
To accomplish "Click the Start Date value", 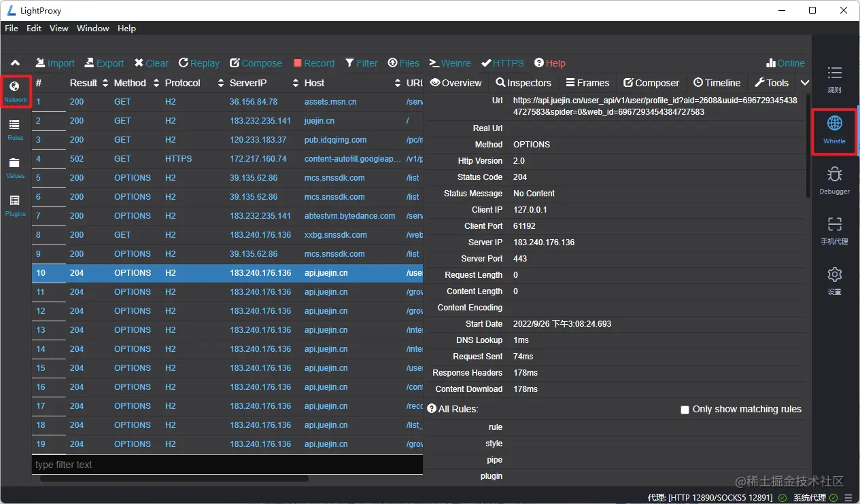I will (x=562, y=324).
